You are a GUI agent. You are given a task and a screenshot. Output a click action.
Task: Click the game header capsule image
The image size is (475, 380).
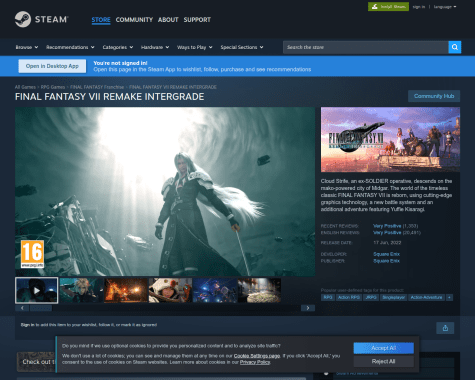(390, 139)
